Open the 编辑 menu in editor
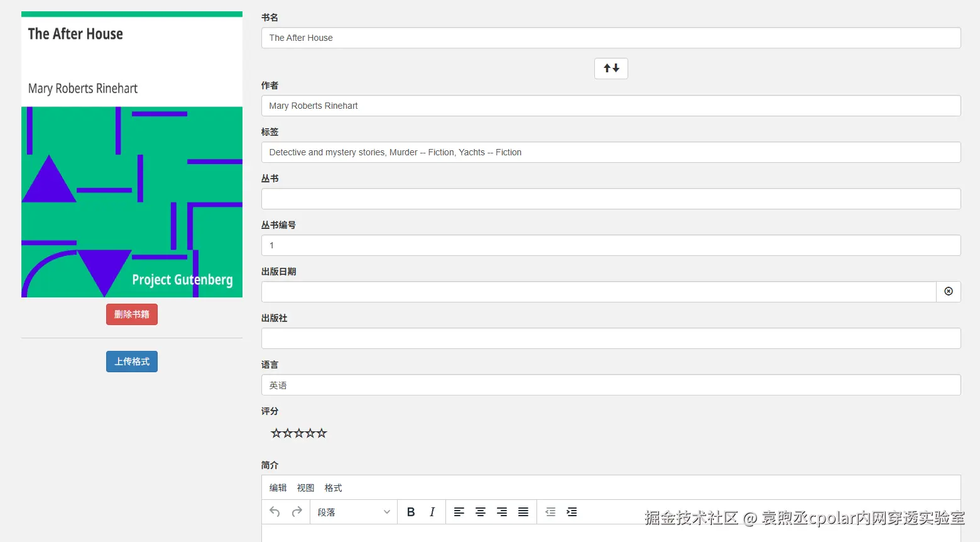 pyautogui.click(x=278, y=488)
